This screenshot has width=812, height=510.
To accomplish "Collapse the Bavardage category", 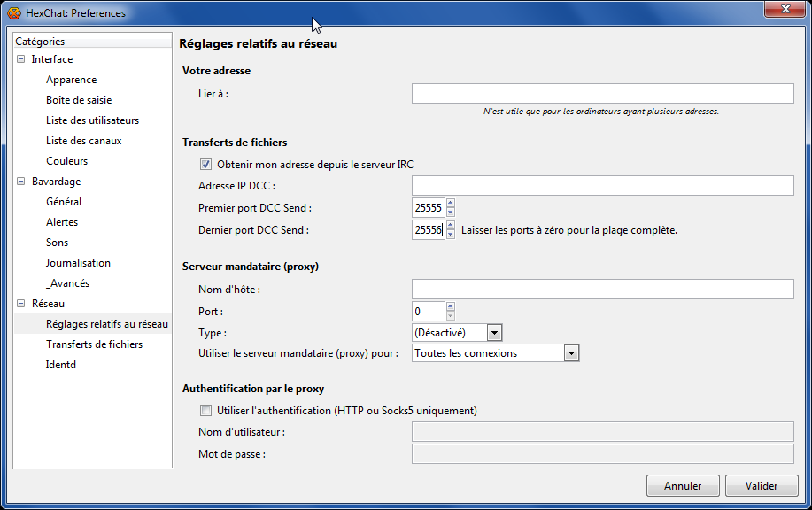I will [x=20, y=182].
